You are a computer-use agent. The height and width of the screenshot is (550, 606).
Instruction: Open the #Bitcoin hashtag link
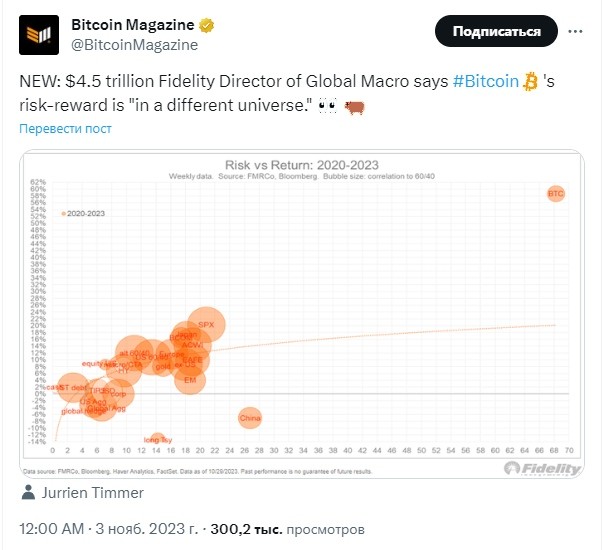pyautogui.click(x=485, y=82)
